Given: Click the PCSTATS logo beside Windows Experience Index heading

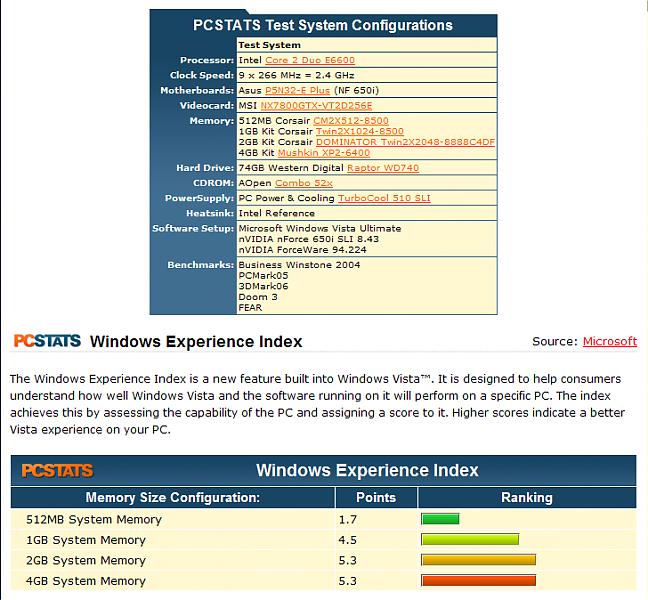Looking at the screenshot, I should (47, 341).
